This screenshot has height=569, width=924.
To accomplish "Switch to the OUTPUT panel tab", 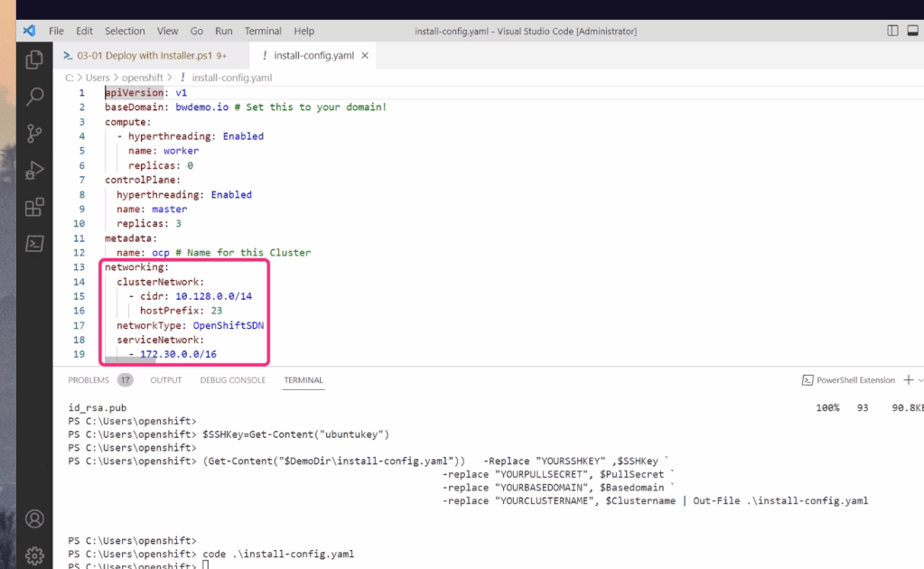I will [x=165, y=380].
